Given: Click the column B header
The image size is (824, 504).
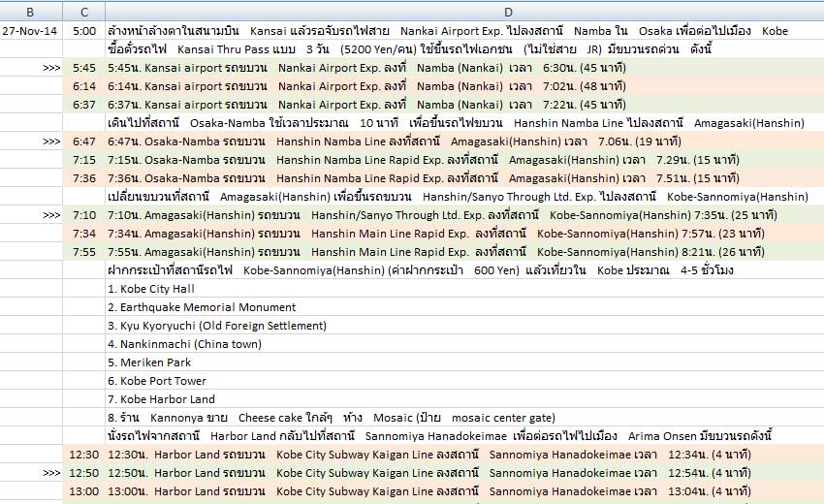Looking at the screenshot, I should (31, 11).
